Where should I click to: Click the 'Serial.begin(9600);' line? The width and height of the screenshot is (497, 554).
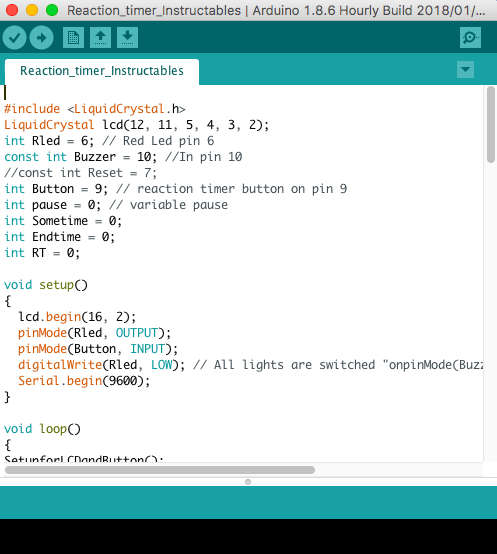coord(84,381)
